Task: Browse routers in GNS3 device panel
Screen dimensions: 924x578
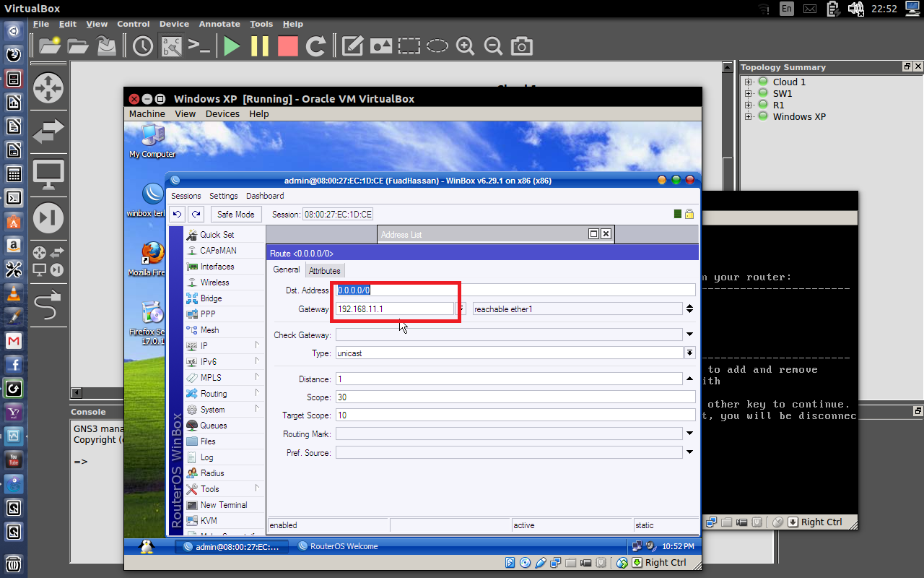Action: 48,88
